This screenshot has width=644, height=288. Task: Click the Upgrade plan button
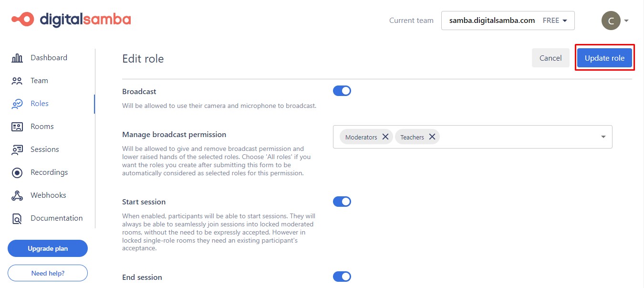47,248
